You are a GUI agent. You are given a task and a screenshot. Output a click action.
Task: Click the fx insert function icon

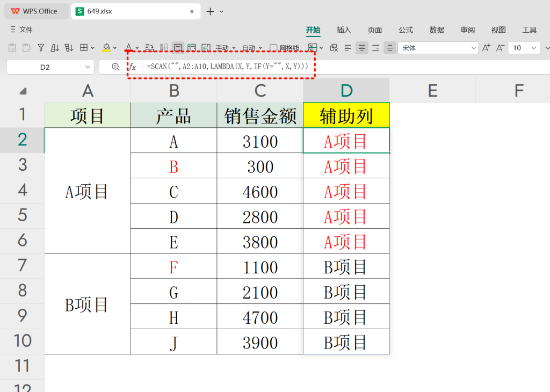(132, 67)
